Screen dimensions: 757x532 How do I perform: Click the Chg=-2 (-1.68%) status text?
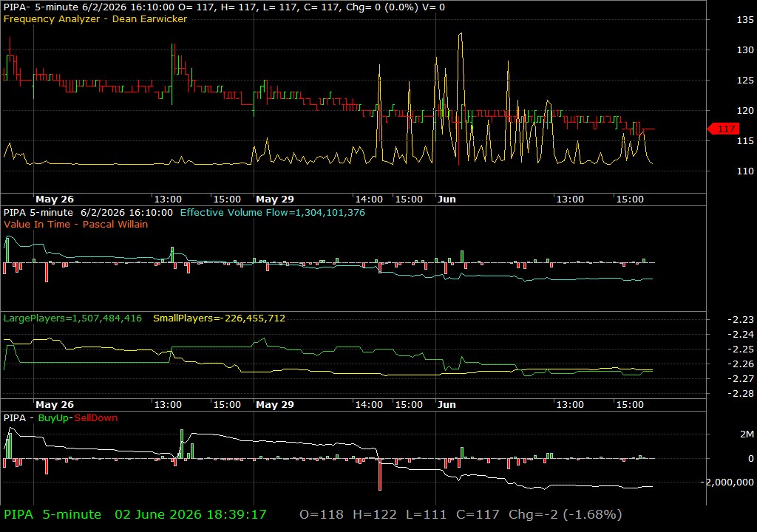click(566, 514)
